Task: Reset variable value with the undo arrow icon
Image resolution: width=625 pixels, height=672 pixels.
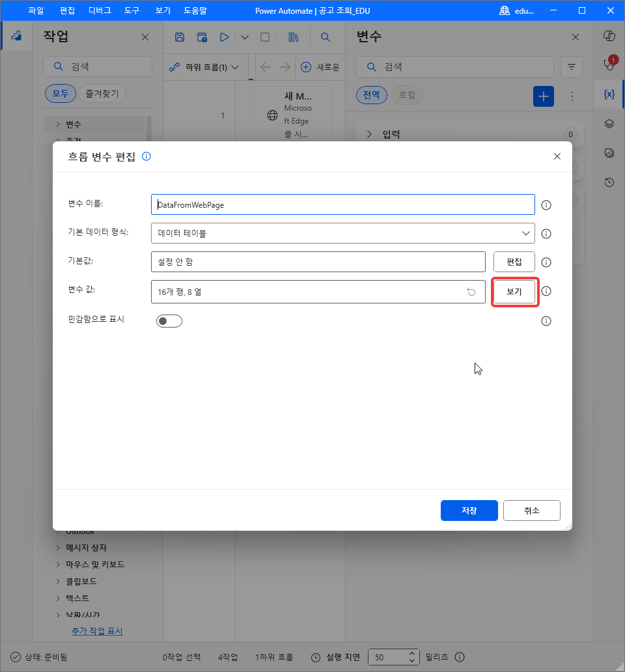Action: (471, 292)
